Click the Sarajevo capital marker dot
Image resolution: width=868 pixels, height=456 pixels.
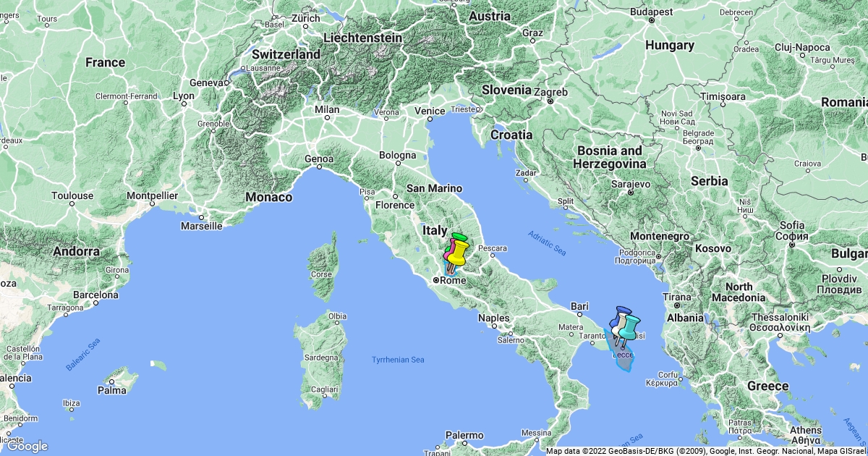(630, 193)
